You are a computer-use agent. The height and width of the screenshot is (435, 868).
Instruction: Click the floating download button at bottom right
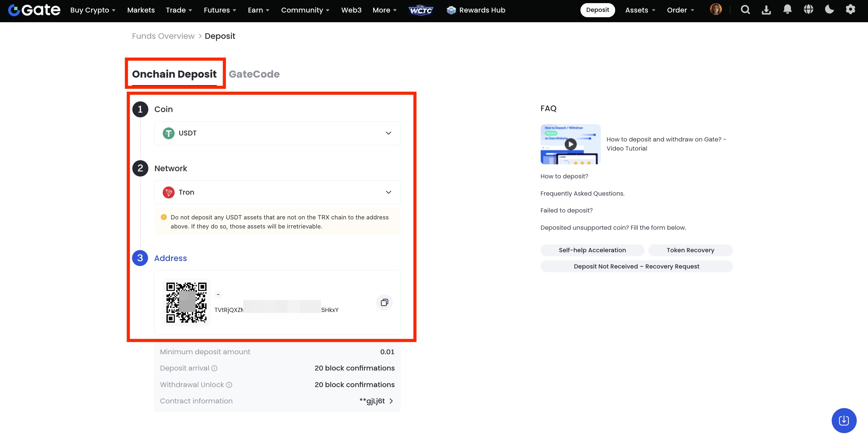tap(844, 420)
